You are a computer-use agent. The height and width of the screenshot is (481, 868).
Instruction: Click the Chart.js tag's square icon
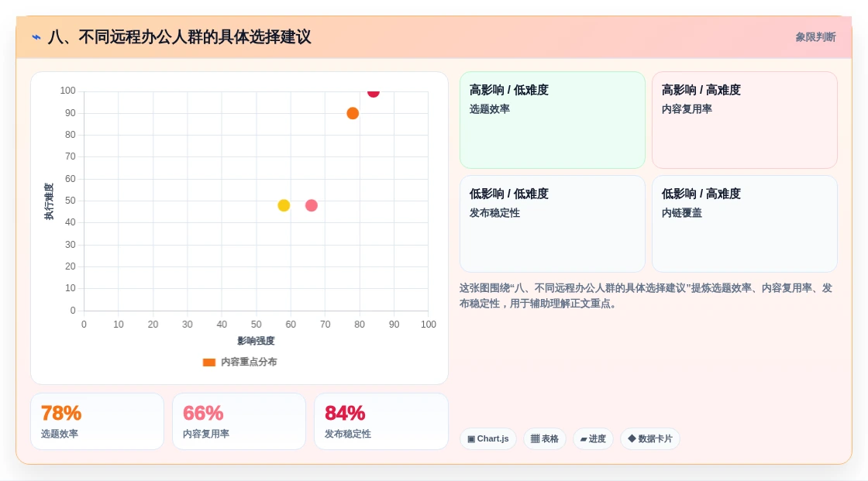[x=471, y=439]
